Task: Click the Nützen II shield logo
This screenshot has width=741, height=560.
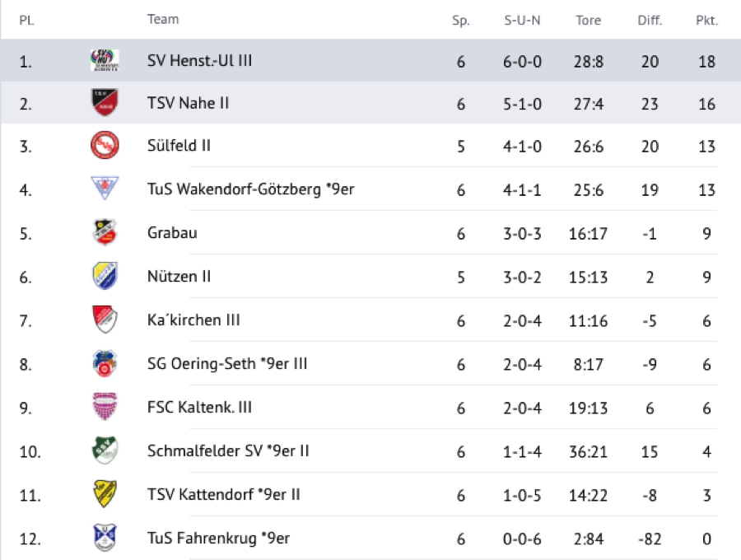Action: 105,277
